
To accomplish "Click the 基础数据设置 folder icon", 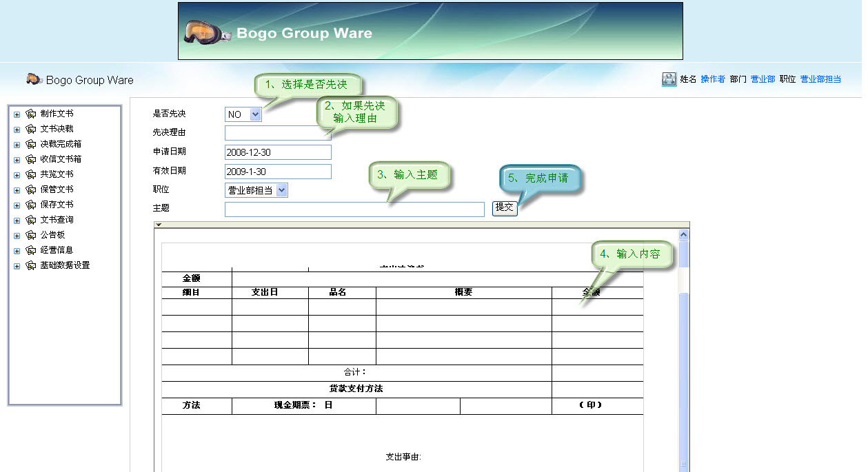I will (x=31, y=265).
